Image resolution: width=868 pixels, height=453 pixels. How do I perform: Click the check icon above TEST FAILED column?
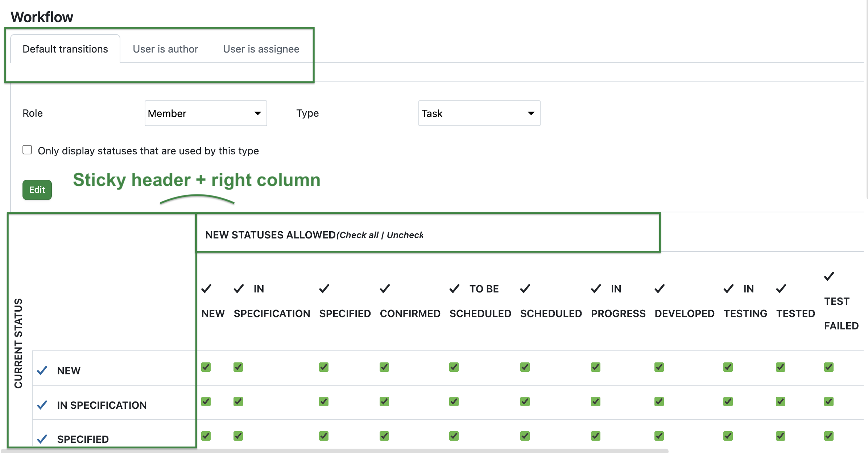[828, 276]
